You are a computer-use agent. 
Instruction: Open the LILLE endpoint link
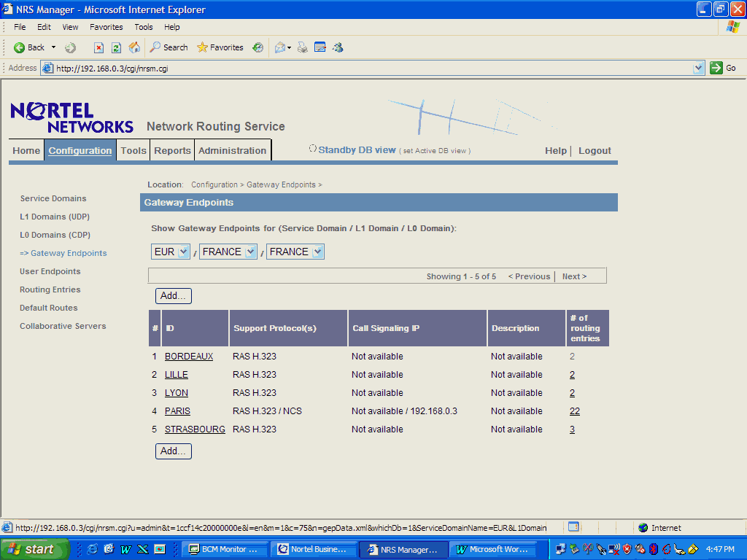pyautogui.click(x=177, y=375)
